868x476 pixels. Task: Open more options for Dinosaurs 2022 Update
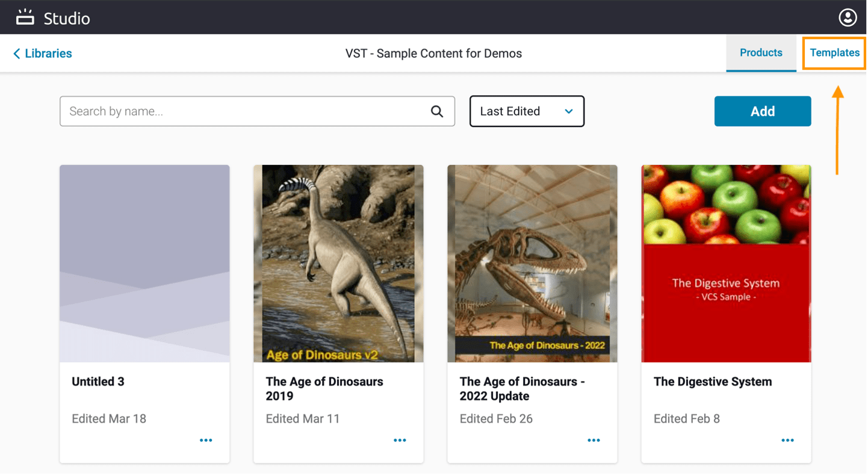point(594,440)
